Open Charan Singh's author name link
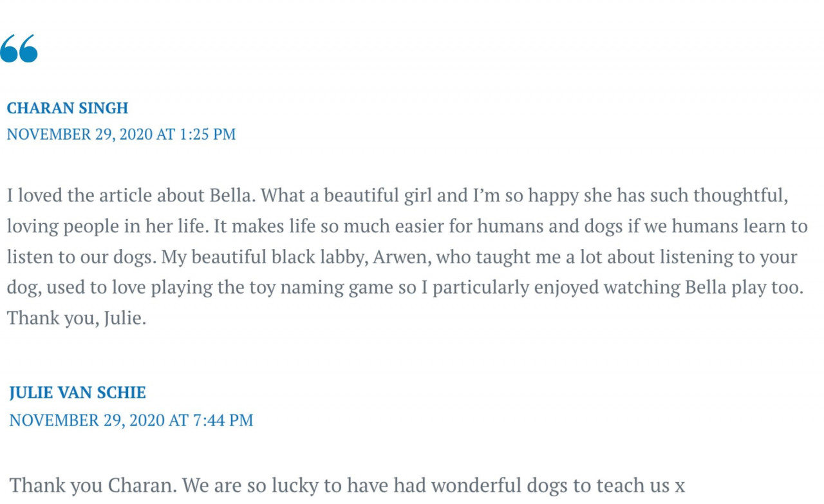Image resolution: width=824 pixels, height=504 pixels. click(68, 108)
